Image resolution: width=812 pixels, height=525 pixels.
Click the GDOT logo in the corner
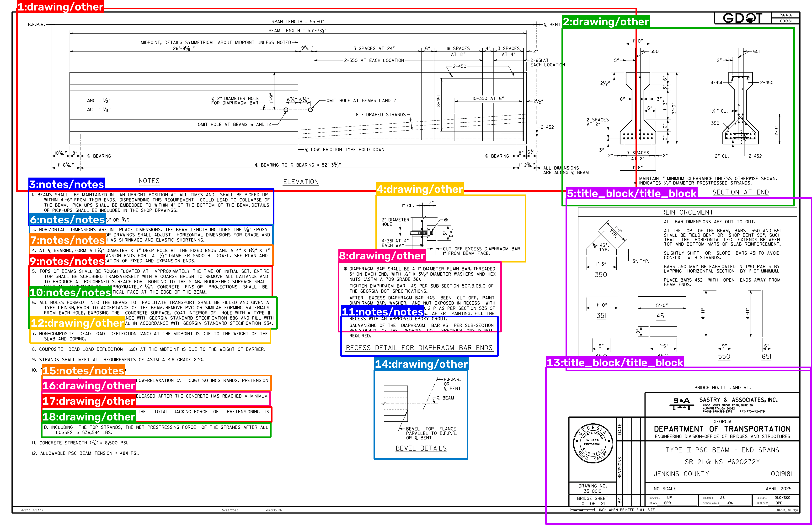[743, 18]
